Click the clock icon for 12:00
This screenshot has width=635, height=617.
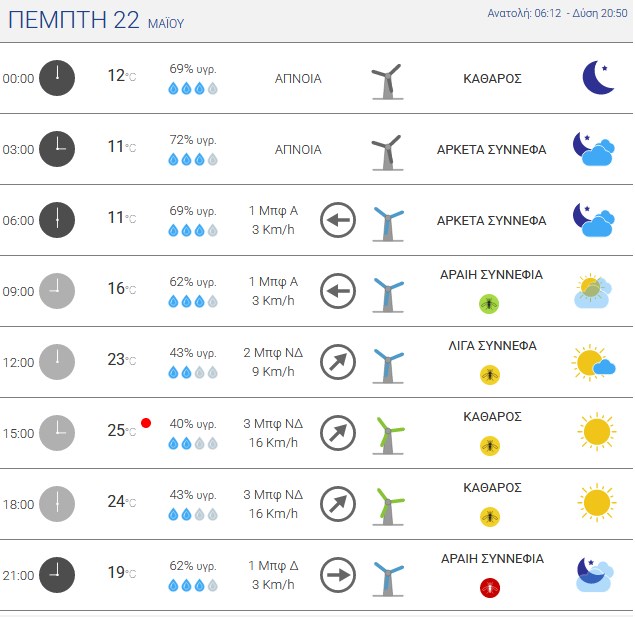click(57, 362)
